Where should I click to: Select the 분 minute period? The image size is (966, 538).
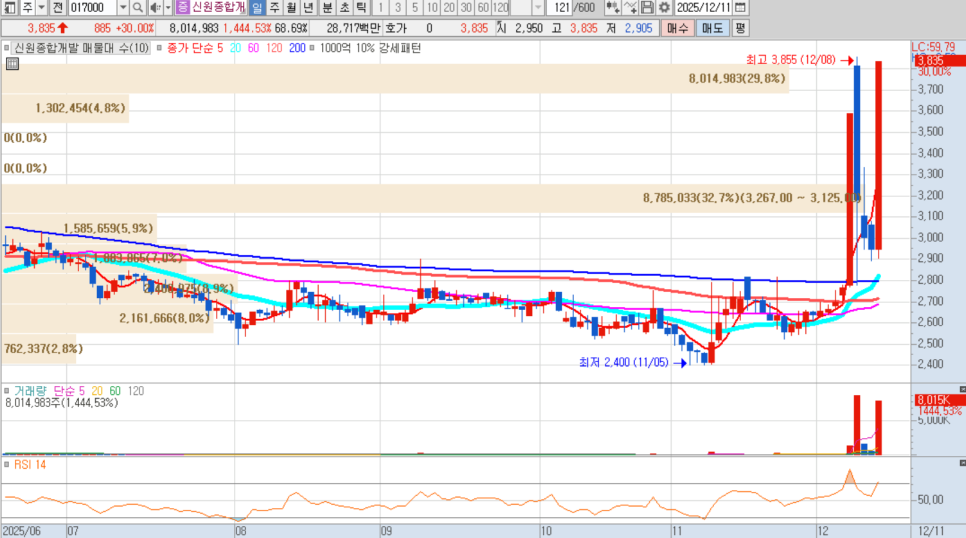point(327,7)
